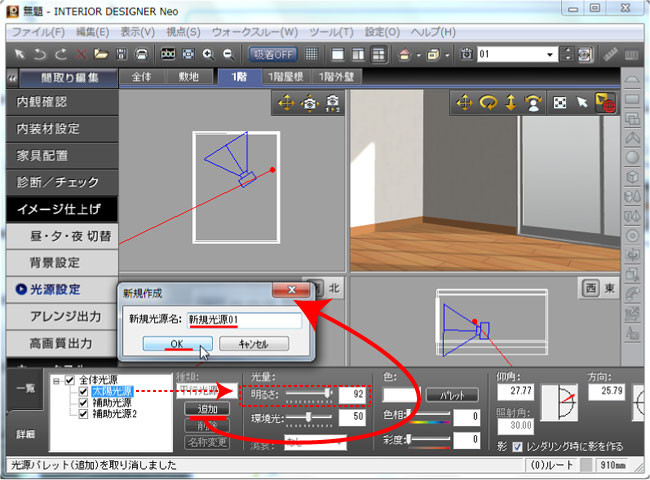Toggle the 補助光源2 checkbox

[83, 414]
